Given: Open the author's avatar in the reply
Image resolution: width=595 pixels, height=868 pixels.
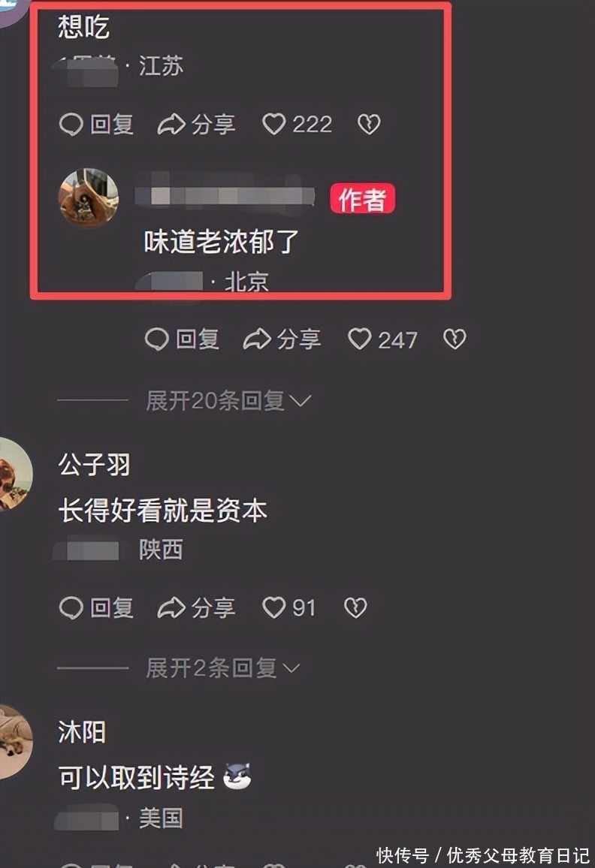Looking at the screenshot, I should 89,198.
